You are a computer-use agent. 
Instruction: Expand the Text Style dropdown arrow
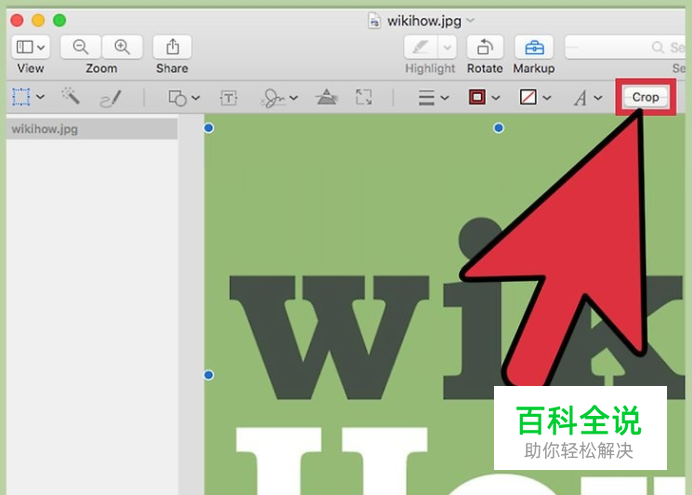click(598, 98)
